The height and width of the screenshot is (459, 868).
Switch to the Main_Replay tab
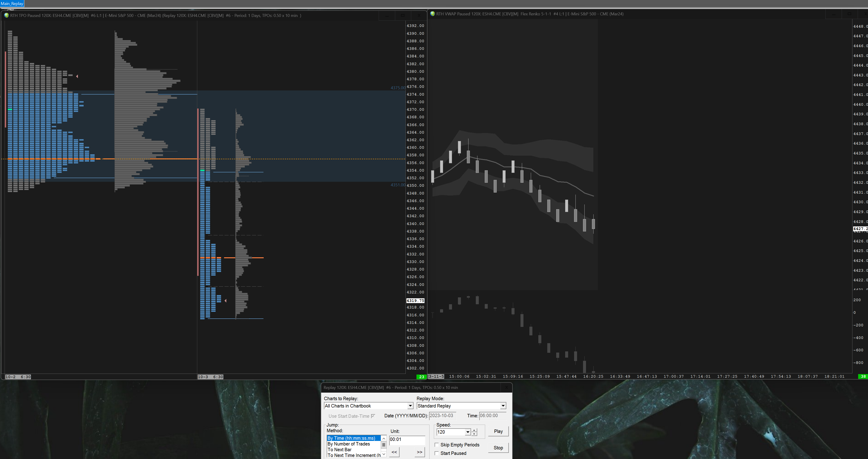(12, 3)
